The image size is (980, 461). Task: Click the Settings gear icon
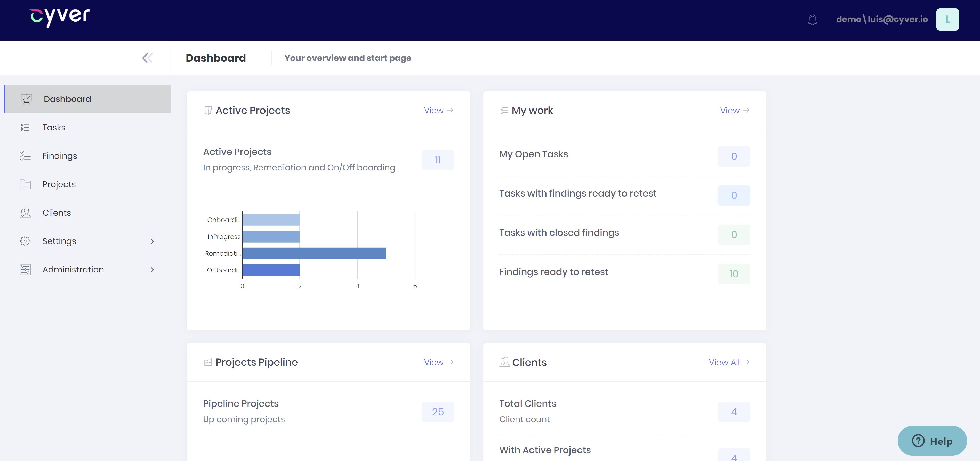(x=26, y=241)
